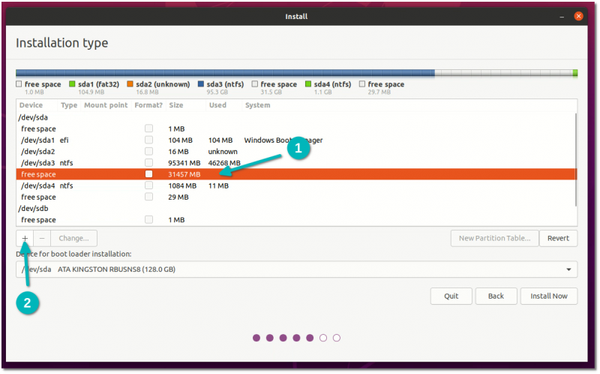Click the Installation type heading
The image size is (600, 374).
pos(62,43)
